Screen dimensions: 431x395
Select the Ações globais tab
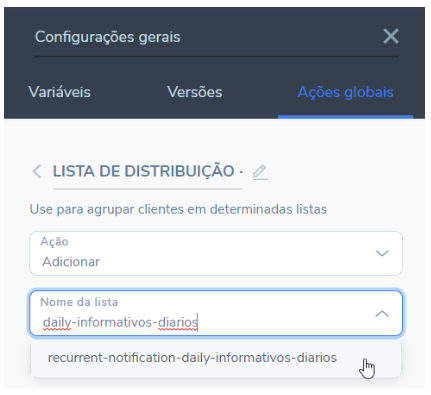pos(345,92)
